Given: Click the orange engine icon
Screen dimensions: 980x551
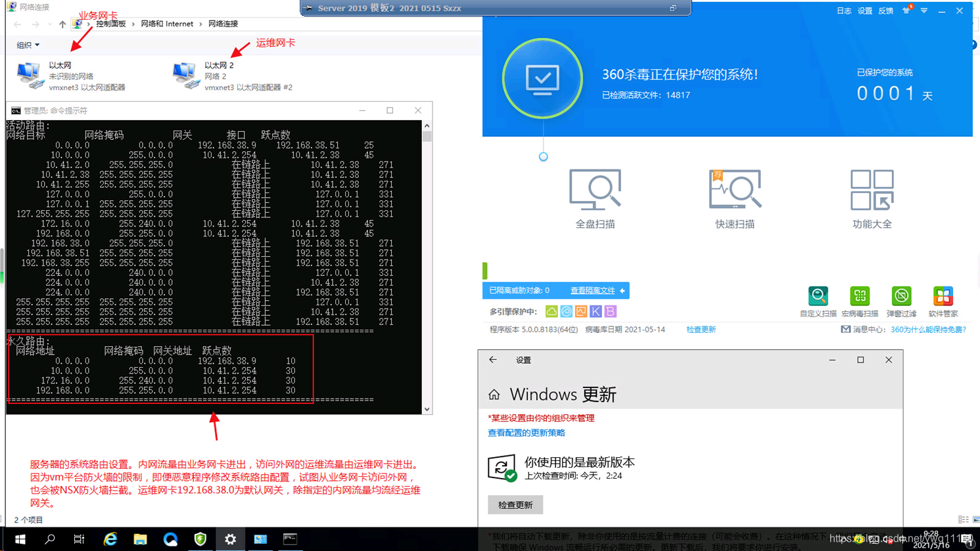Looking at the screenshot, I should click(581, 311).
